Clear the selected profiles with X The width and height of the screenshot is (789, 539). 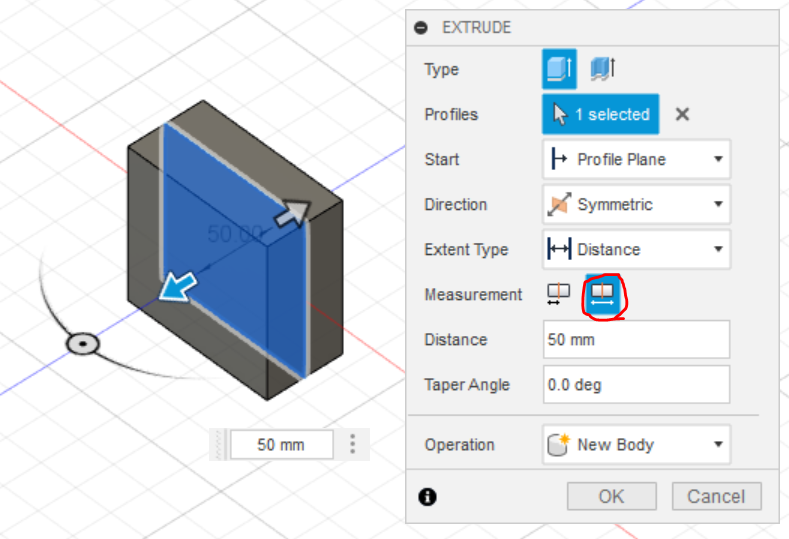(682, 114)
